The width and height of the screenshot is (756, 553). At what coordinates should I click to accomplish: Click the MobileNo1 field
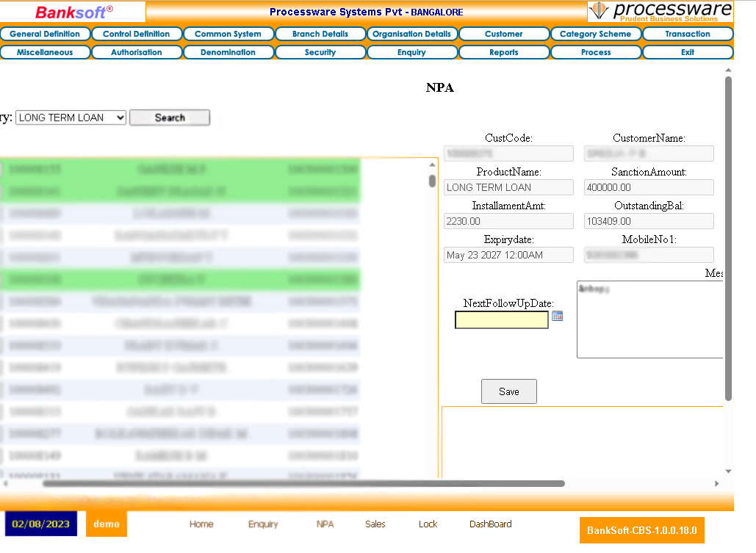649,255
